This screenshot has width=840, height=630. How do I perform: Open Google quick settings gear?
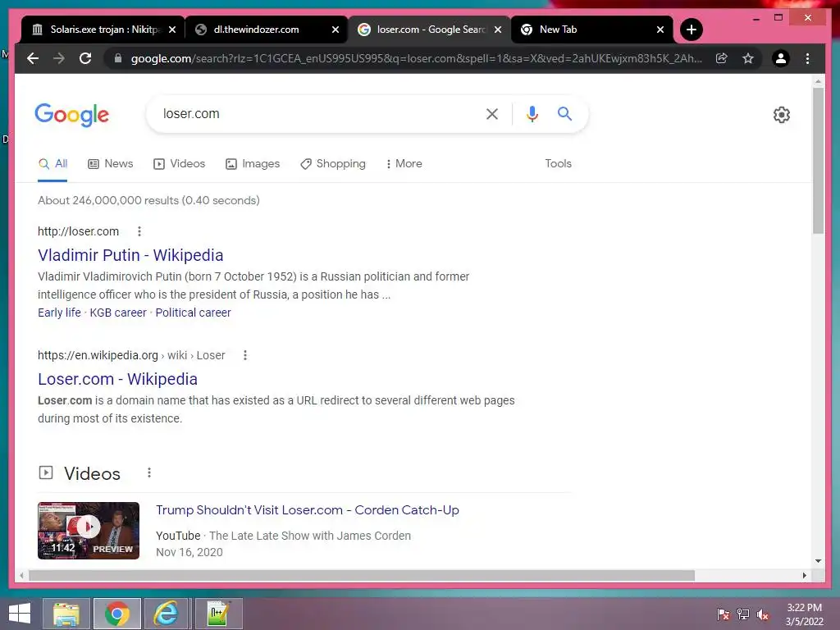coord(782,115)
